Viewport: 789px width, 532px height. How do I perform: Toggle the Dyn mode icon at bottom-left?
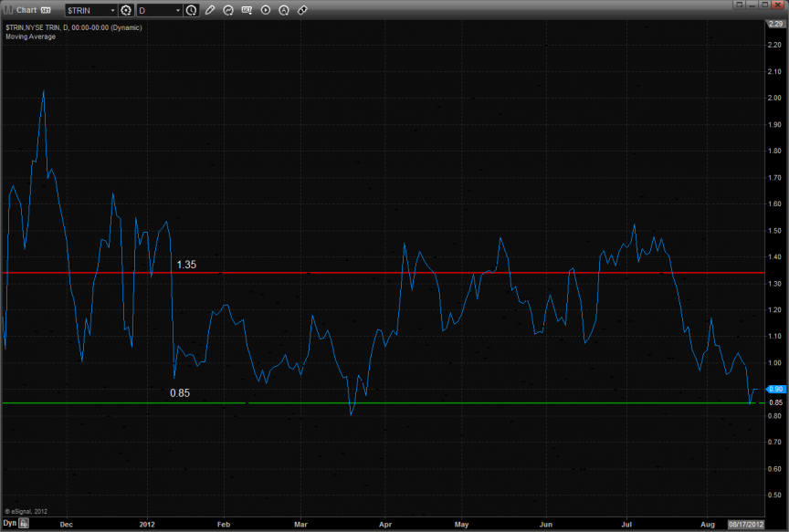point(25,525)
